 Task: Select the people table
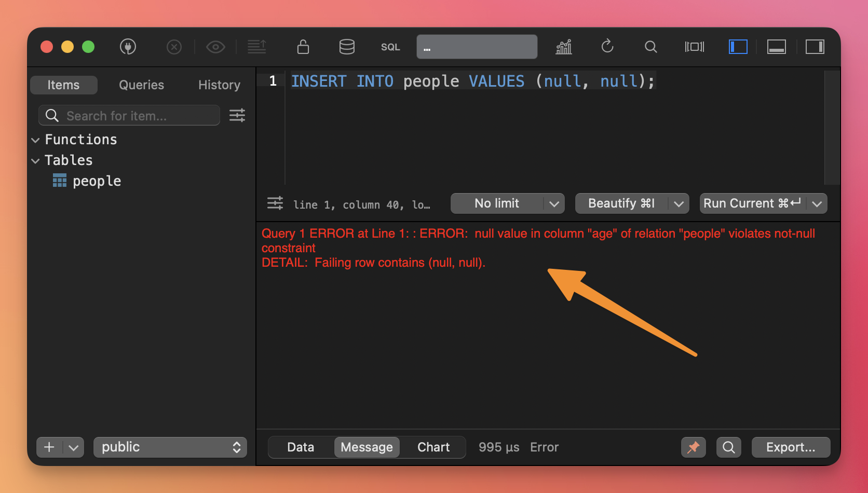tap(97, 181)
